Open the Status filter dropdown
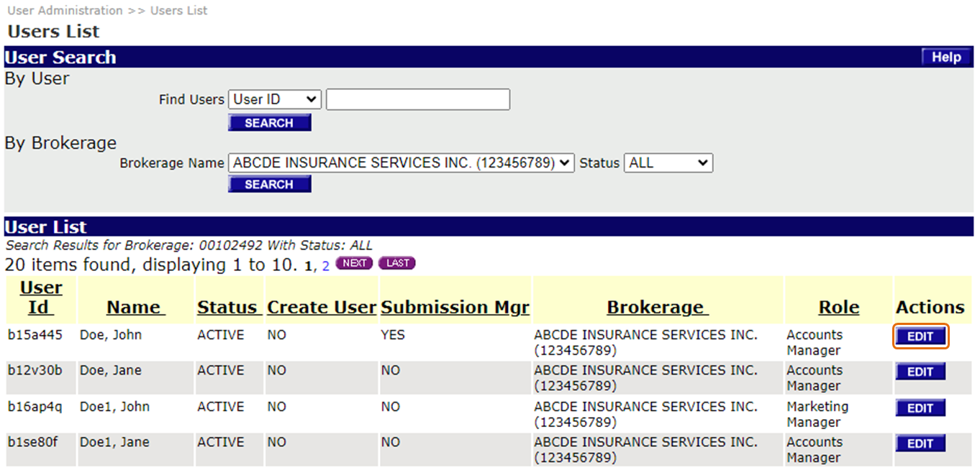The image size is (980, 468). click(668, 163)
